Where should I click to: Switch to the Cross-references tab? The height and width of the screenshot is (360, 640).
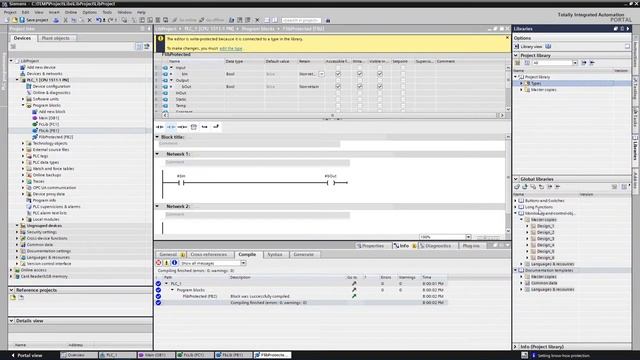tap(209, 254)
